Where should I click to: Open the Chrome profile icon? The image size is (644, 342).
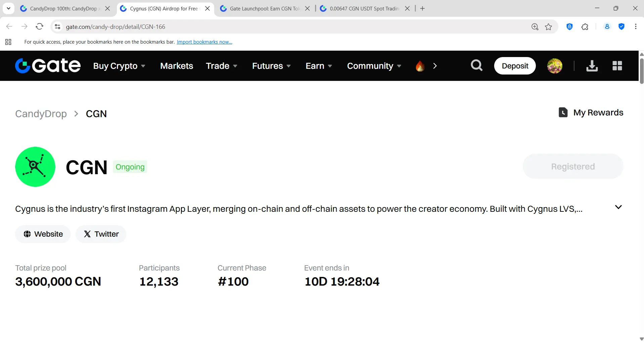(x=607, y=27)
